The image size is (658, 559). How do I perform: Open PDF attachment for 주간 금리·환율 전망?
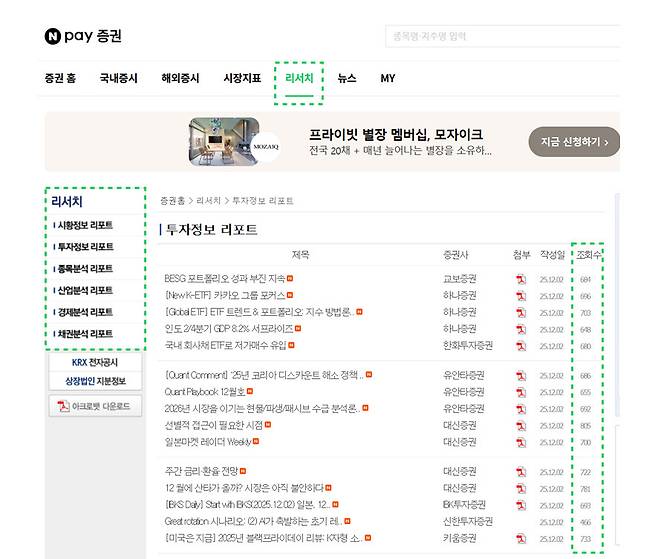[x=521, y=471]
